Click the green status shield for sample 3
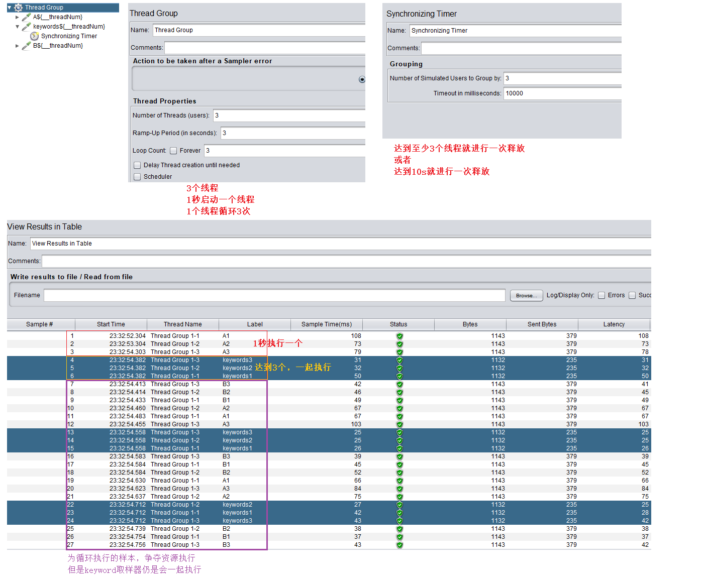Image resolution: width=703 pixels, height=588 pixels. coord(399,352)
